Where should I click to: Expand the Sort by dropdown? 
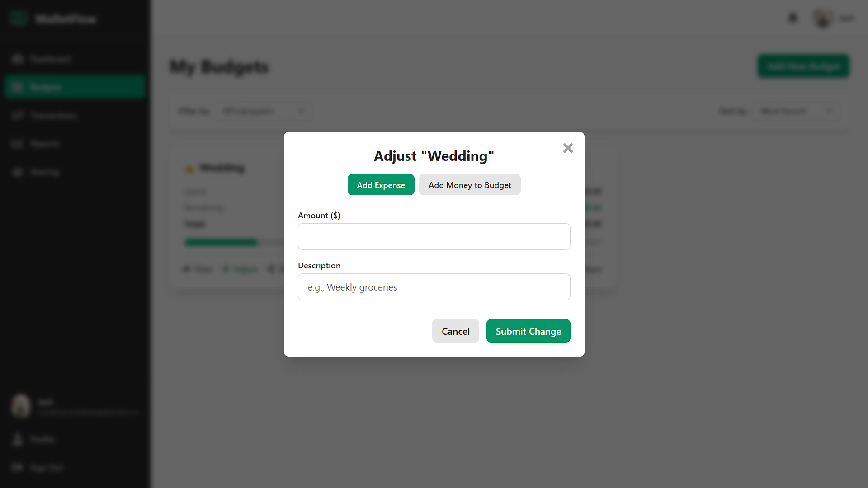pyautogui.click(x=797, y=111)
